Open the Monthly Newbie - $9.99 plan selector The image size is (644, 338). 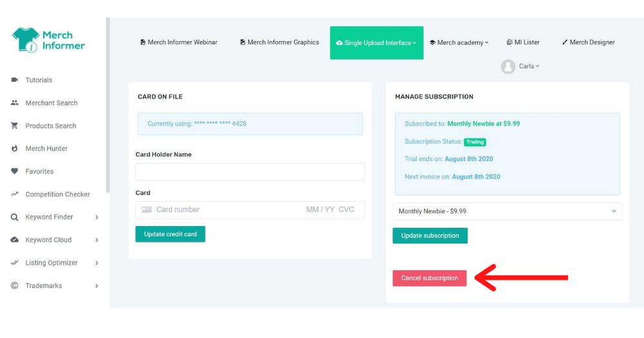(507, 212)
